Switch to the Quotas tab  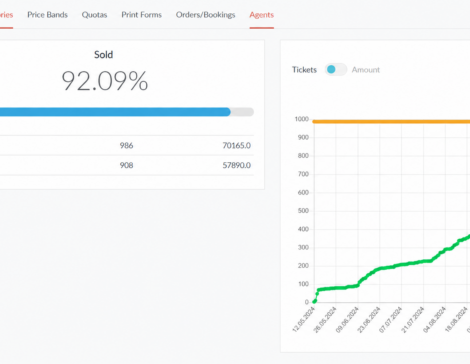point(94,15)
